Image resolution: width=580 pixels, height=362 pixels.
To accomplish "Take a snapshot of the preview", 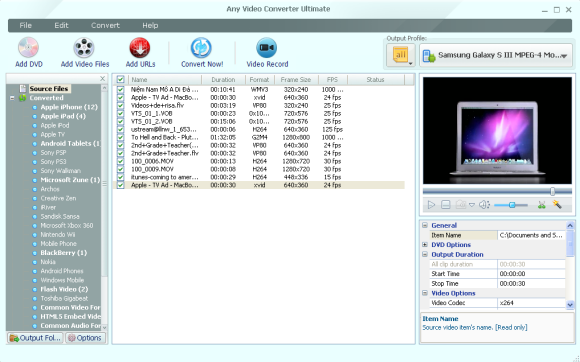I will [461, 204].
